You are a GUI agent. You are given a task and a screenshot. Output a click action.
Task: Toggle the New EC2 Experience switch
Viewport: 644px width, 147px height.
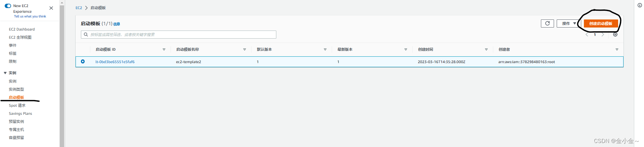click(8, 6)
